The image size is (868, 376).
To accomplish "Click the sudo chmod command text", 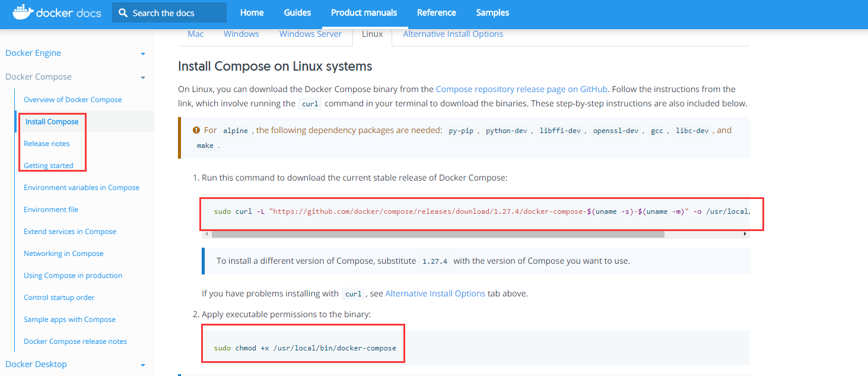I will 305,348.
